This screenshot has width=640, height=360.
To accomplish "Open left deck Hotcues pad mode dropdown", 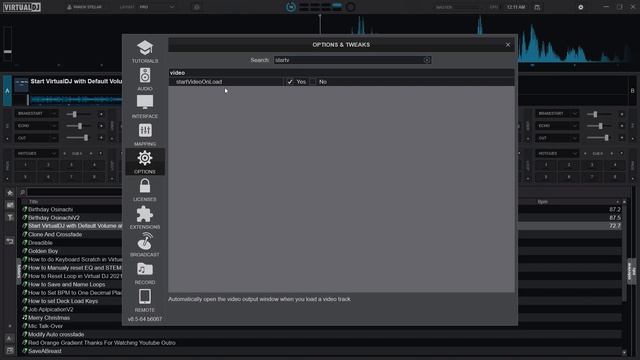I will coord(36,153).
